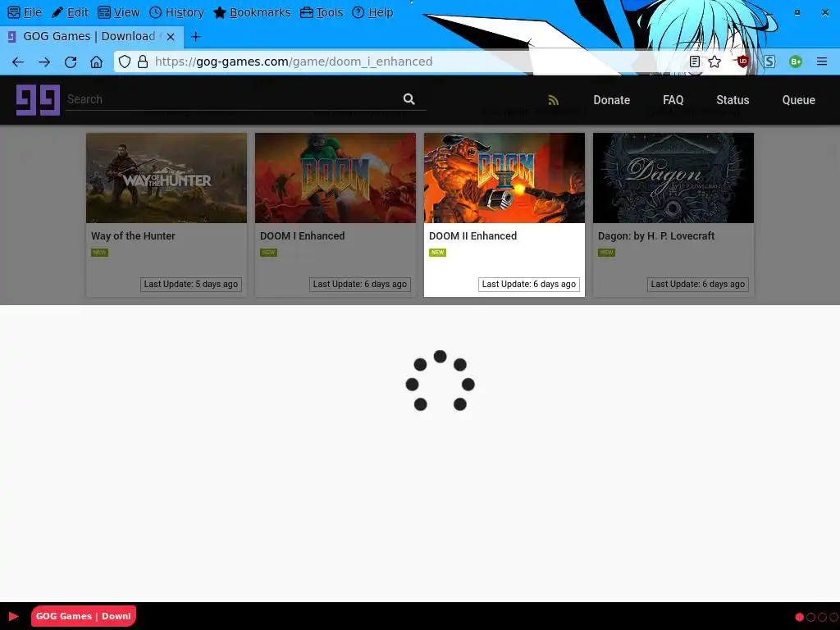Open the hamburger application menu

click(x=822, y=62)
